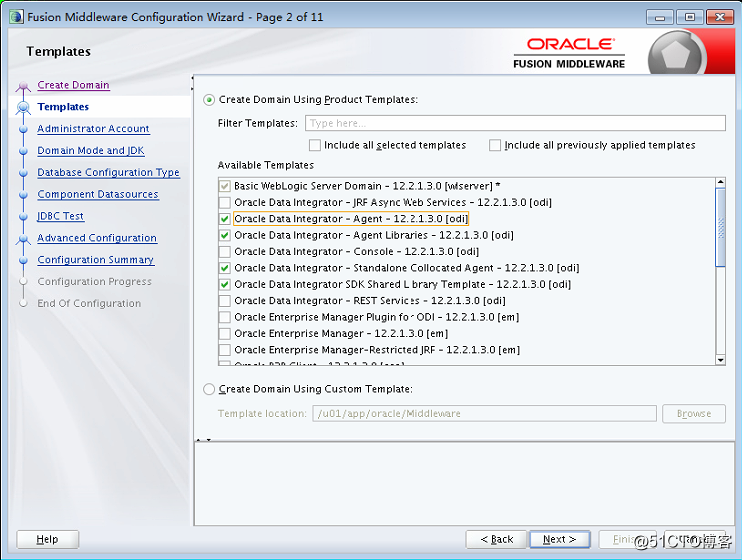Screen dimensions: 742x560
Task: Click the JDBC Test step bullet
Action: click(x=23, y=216)
